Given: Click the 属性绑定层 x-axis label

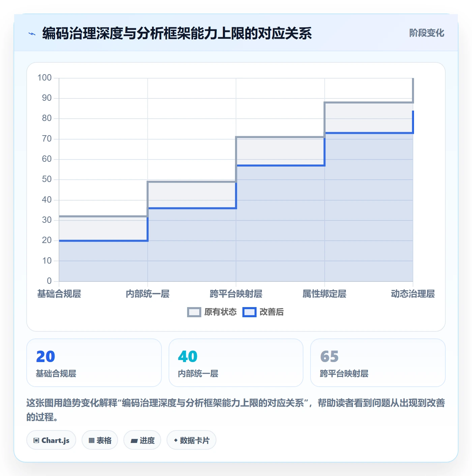Looking at the screenshot, I should 325,294.
